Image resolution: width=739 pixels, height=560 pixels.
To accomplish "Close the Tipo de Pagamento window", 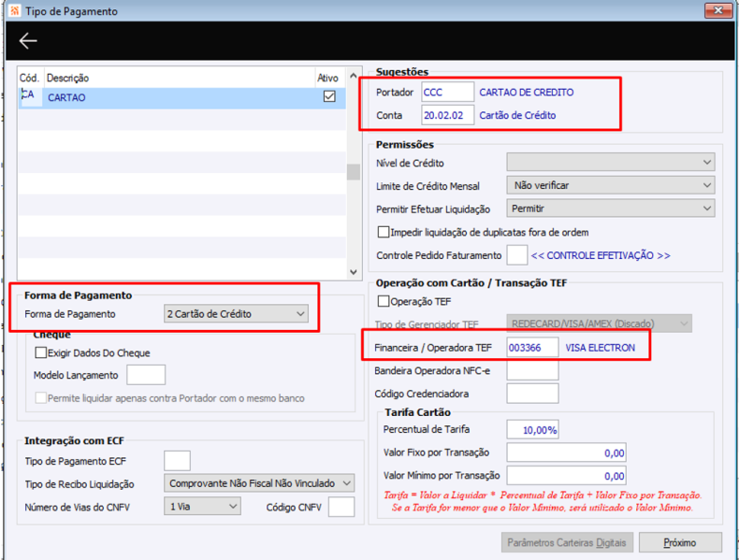I will click(x=717, y=10).
